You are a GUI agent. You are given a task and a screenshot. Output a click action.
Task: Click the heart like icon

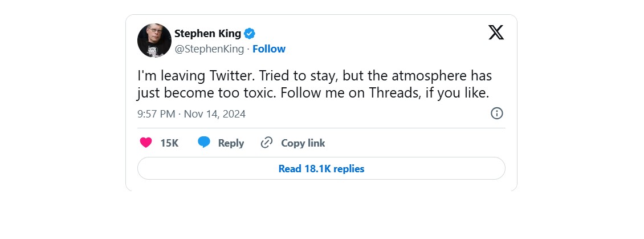point(146,143)
